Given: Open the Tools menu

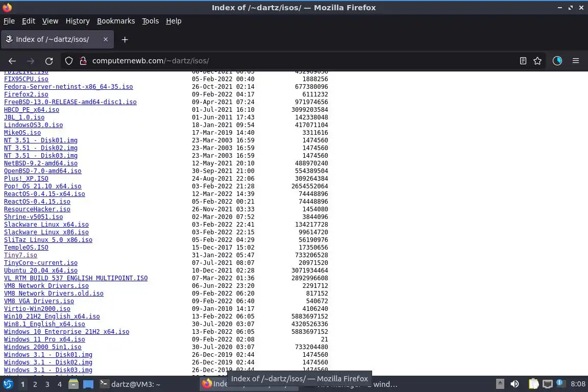Looking at the screenshot, I should (151, 21).
